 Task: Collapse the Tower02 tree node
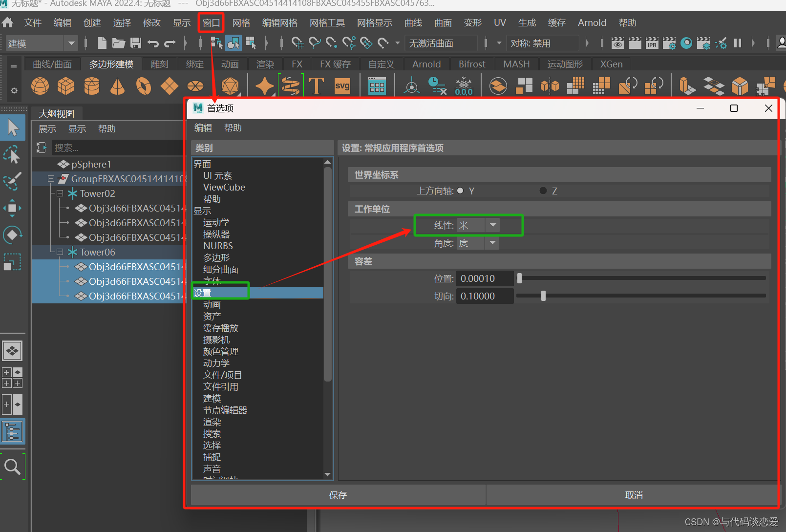pos(60,193)
